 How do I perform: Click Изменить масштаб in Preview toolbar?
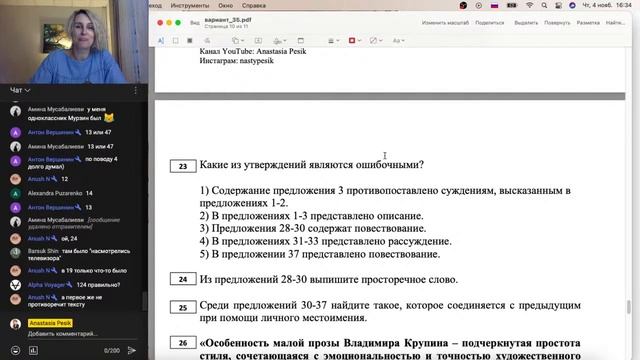click(x=445, y=23)
